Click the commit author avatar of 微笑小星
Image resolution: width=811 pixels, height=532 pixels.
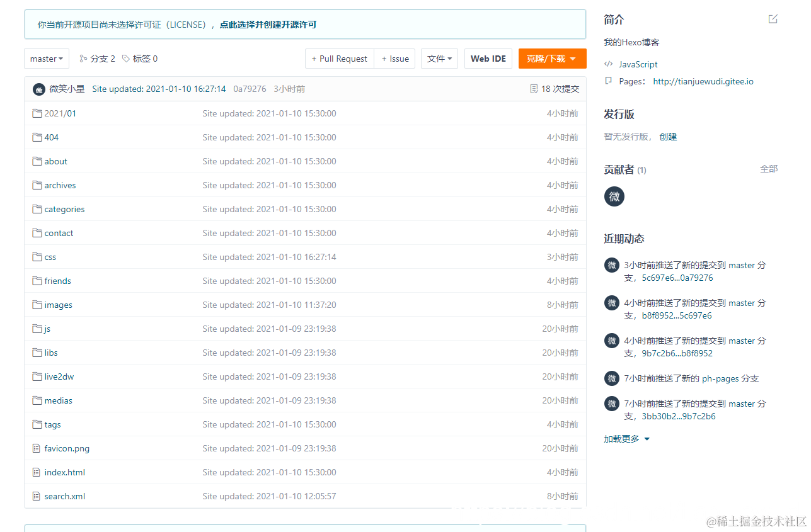[x=39, y=89]
